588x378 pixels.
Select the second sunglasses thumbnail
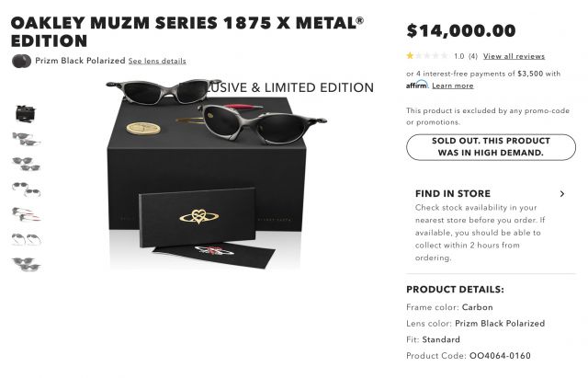(26, 139)
